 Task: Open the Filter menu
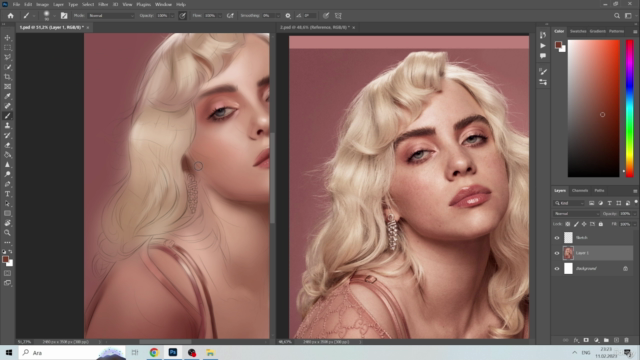tap(103, 4)
